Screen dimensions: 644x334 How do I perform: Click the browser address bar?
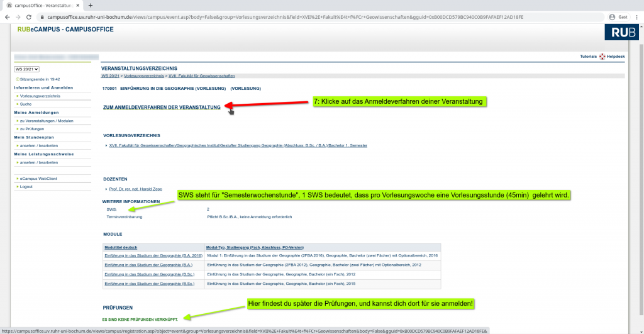point(314,17)
